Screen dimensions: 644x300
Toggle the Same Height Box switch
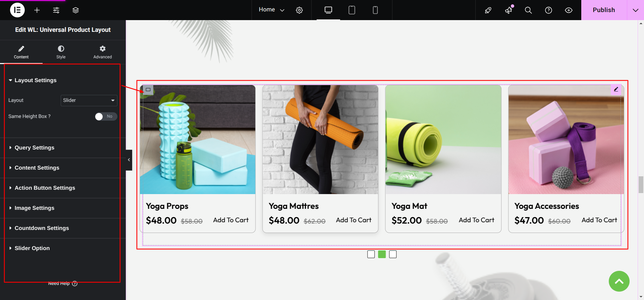tap(106, 116)
